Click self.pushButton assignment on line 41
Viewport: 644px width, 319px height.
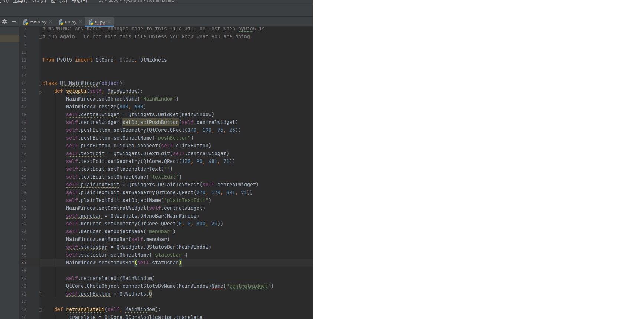pos(88,294)
